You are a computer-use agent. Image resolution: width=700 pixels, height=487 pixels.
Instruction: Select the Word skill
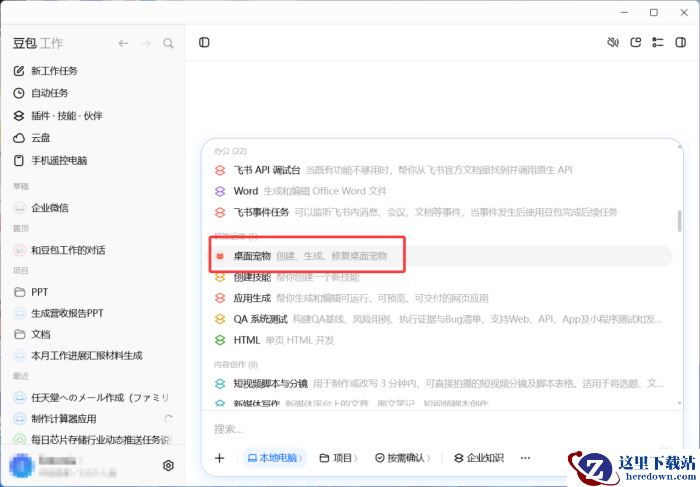(x=442, y=191)
